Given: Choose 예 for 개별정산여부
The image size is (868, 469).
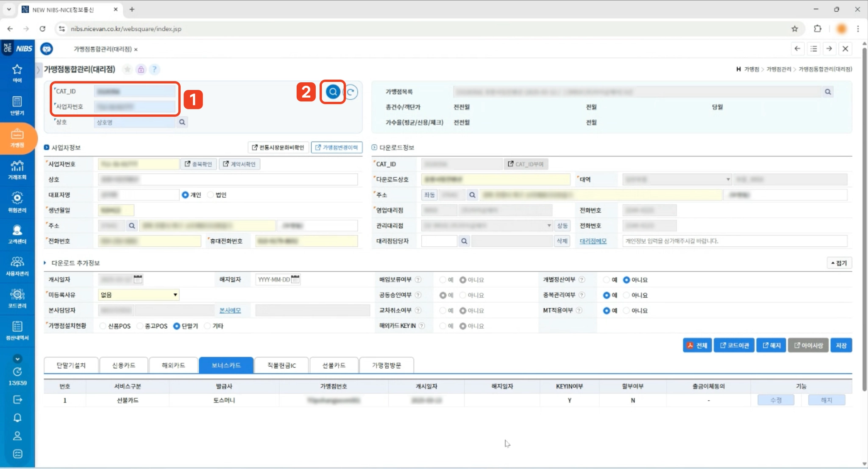Looking at the screenshot, I should pyautogui.click(x=606, y=279).
